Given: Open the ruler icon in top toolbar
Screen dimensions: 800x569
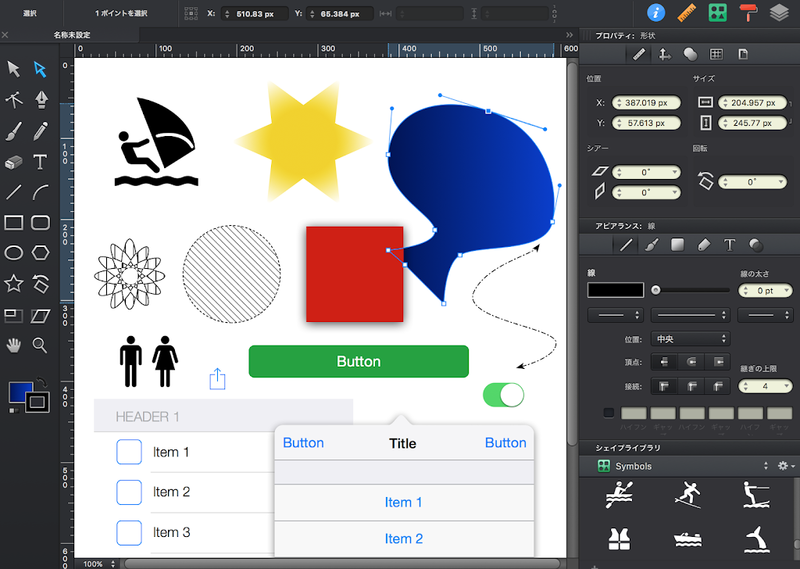Looking at the screenshot, I should tap(686, 13).
